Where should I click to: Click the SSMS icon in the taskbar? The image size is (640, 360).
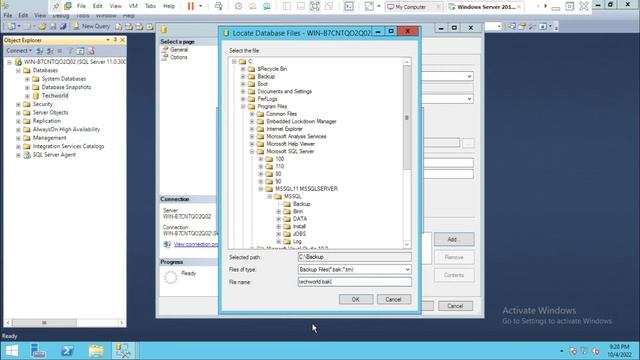(x=122, y=351)
